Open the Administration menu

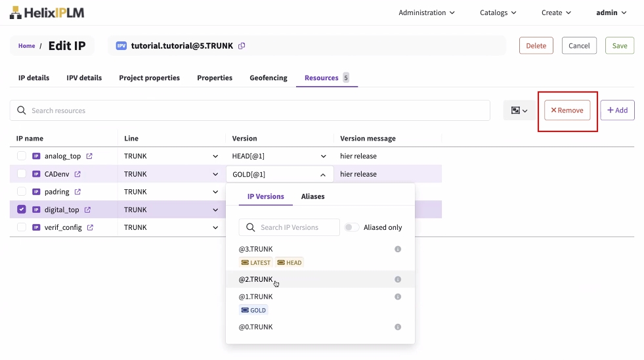tap(426, 12)
